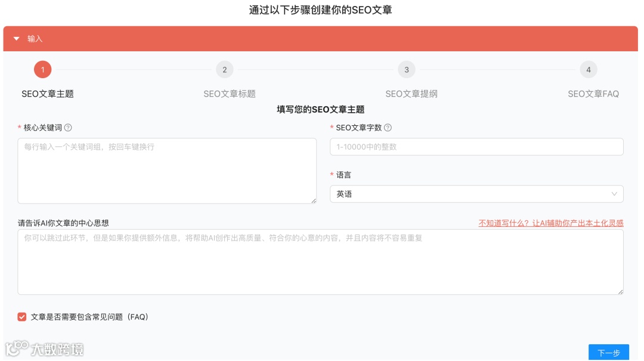Click step 3 circle in the stepper
Screen dimensions: 644x361
407,69
